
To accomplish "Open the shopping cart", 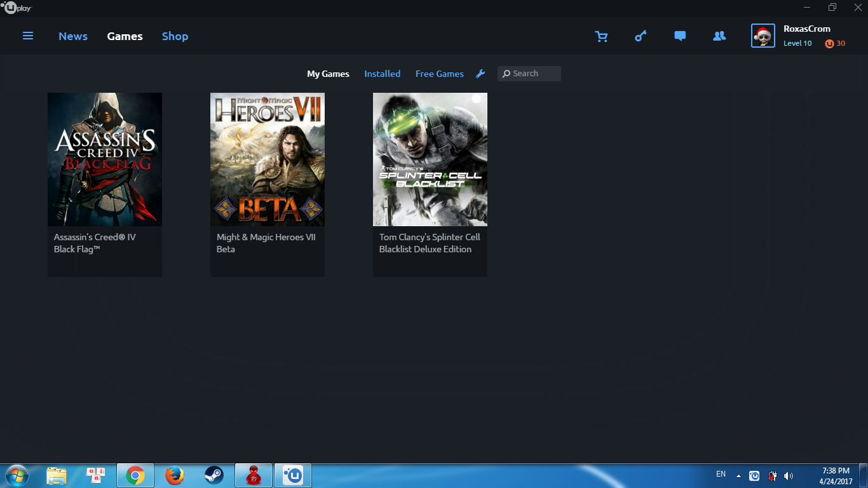I will pos(601,36).
